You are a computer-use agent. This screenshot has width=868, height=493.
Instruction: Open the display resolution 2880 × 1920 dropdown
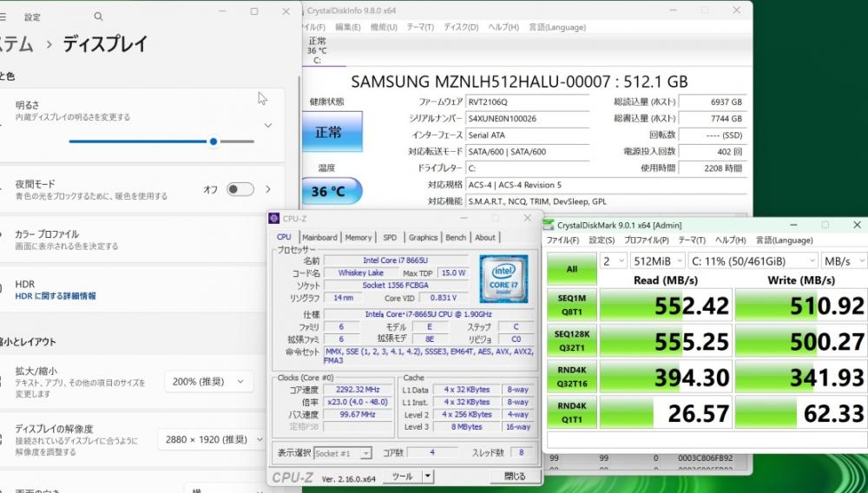210,439
